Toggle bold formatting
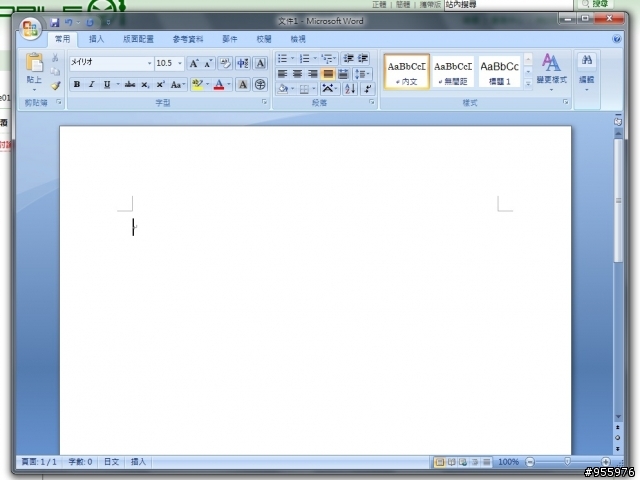This screenshot has width=640, height=480. pyautogui.click(x=77, y=84)
